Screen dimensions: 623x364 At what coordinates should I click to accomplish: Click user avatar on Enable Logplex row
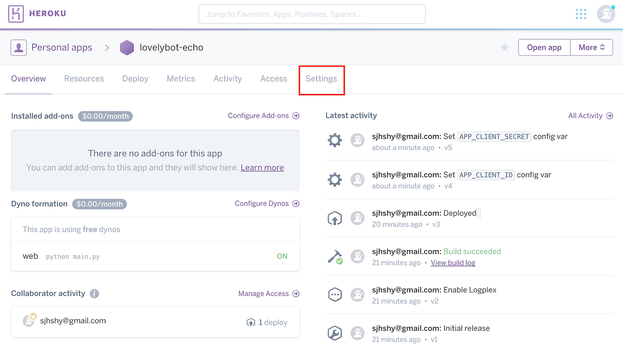358,295
